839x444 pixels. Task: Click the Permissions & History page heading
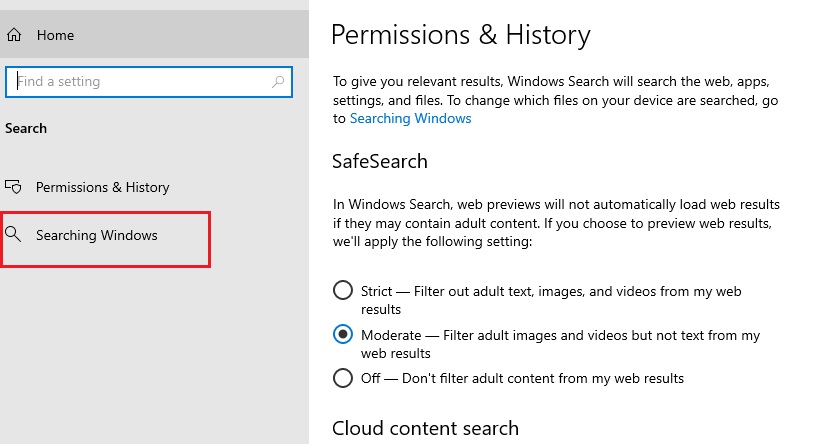click(461, 35)
